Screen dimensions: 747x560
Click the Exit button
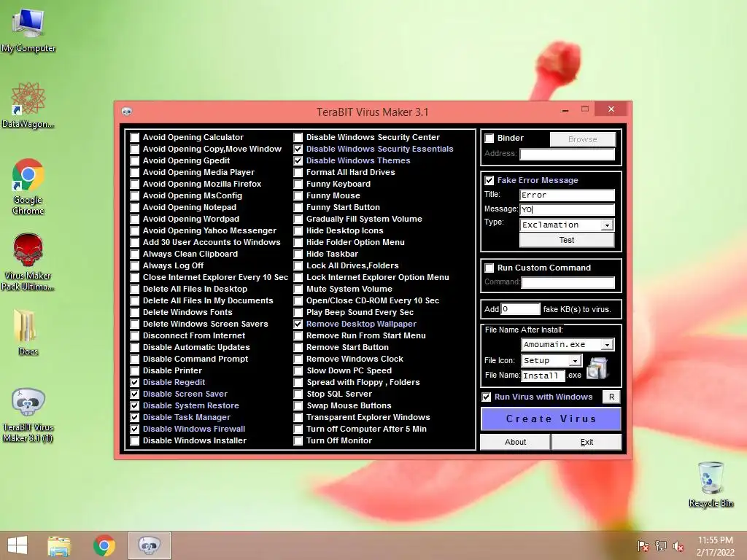[x=587, y=443]
